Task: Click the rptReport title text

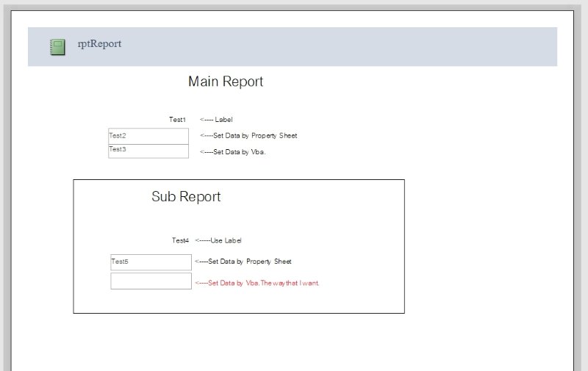Action: coord(99,44)
